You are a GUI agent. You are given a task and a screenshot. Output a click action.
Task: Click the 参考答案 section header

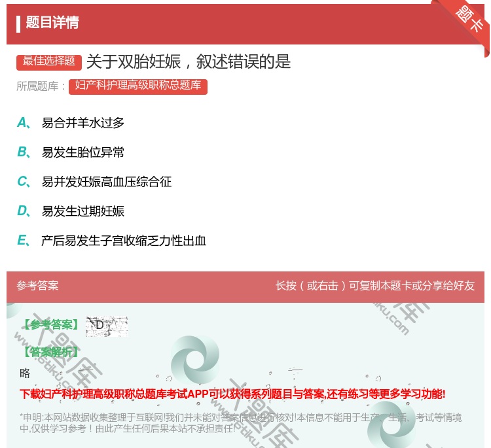pos(37,286)
